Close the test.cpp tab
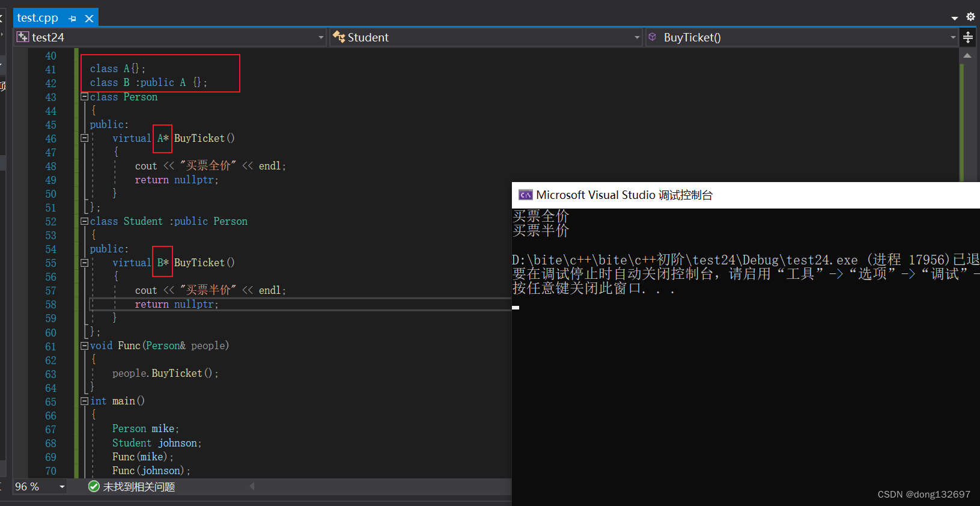 point(90,19)
